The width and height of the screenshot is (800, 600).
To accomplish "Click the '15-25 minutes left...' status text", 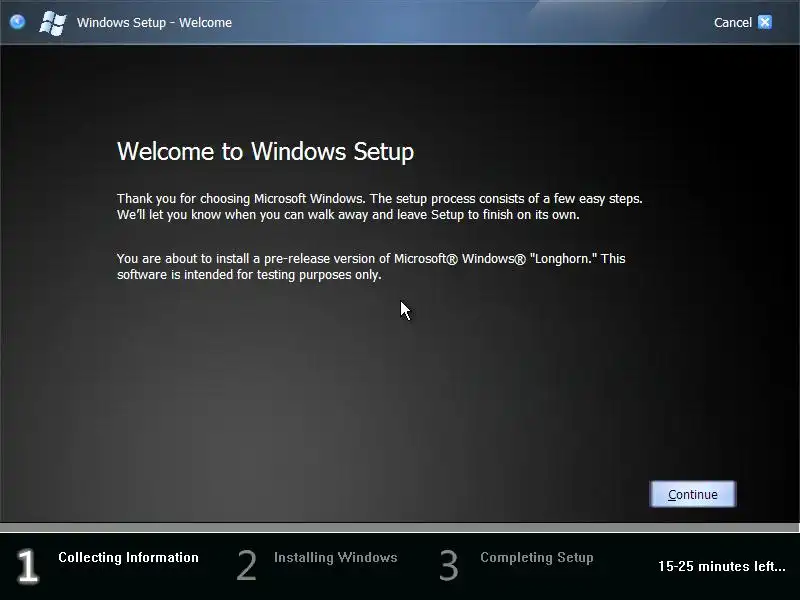I will tap(721, 566).
